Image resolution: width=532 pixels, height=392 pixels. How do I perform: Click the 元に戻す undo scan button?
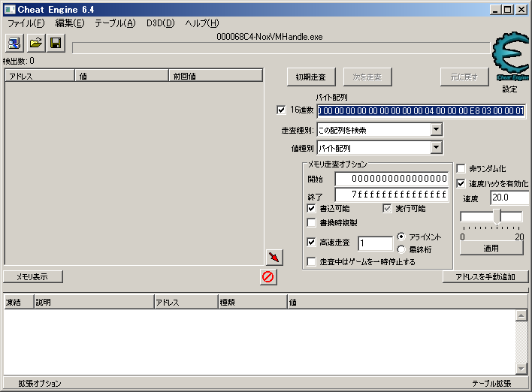coord(464,77)
